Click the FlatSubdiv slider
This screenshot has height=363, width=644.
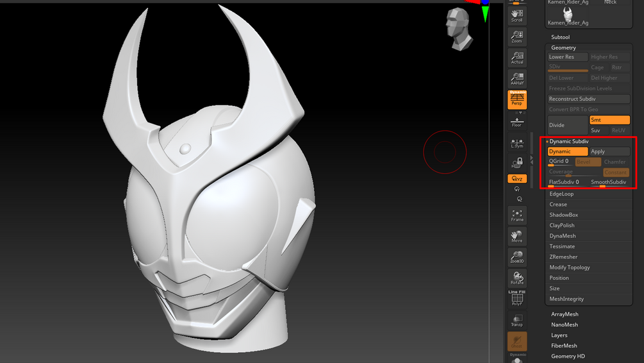568,183
